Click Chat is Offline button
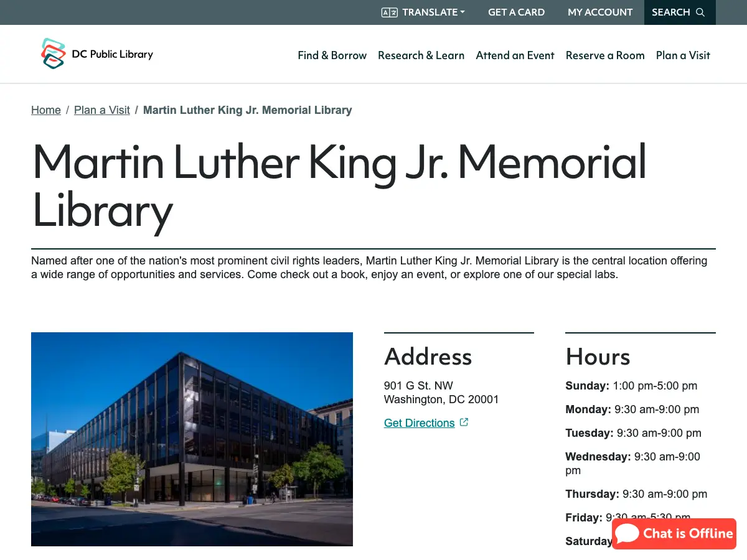The height and width of the screenshot is (560, 747). 674,534
